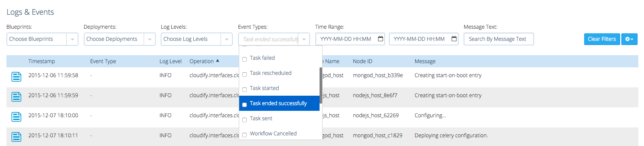The height and width of the screenshot is (146, 644).
Task: Click node ID mongod_host_b339e
Action: [x=378, y=75]
